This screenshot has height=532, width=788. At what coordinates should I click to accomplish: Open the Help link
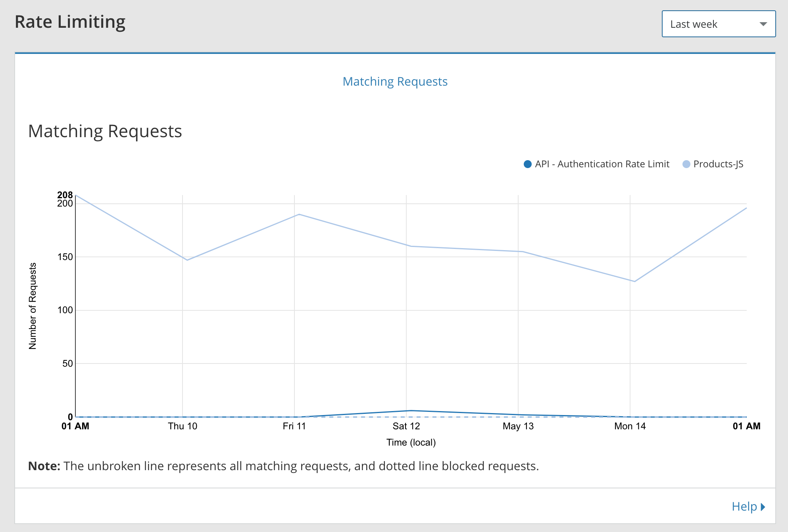pyautogui.click(x=748, y=506)
